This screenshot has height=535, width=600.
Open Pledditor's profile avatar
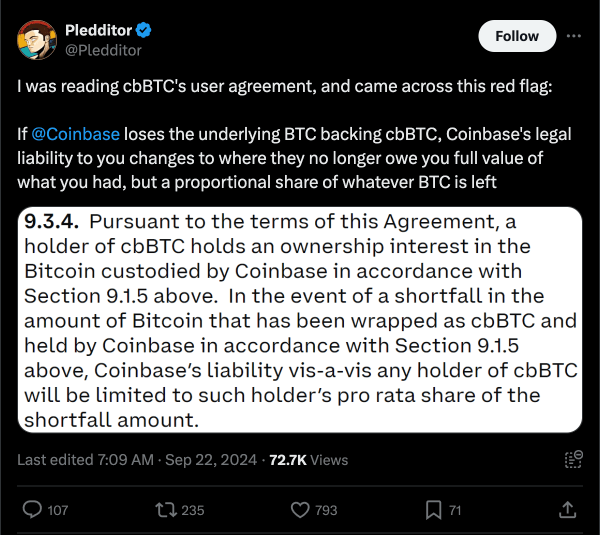point(34,40)
